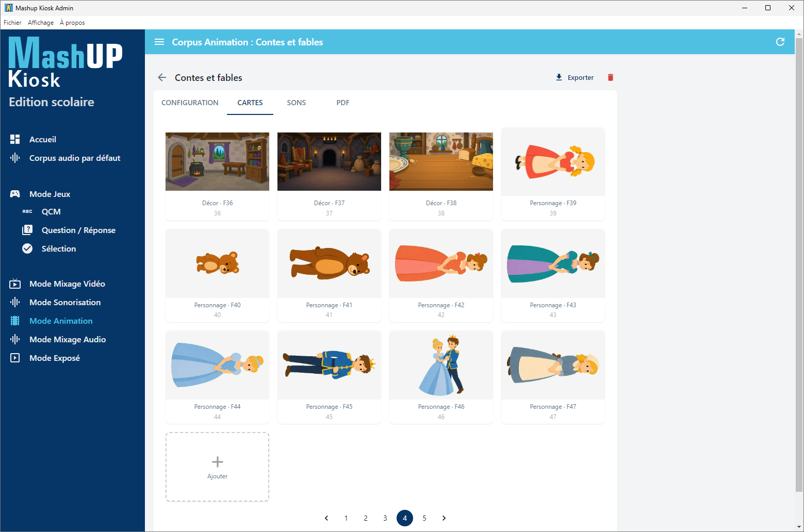Open the SONS tab
804x532 pixels.
click(x=297, y=103)
